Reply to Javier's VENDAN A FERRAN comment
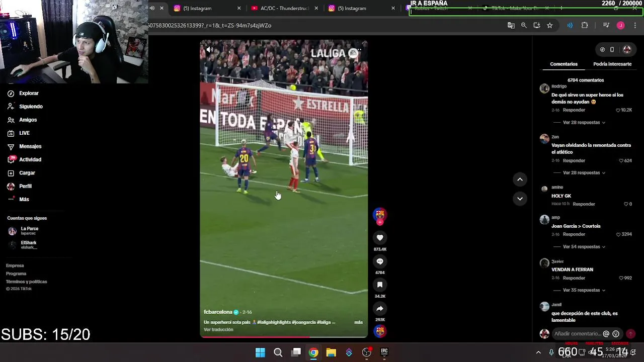This screenshot has height=362, width=644. tap(574, 278)
